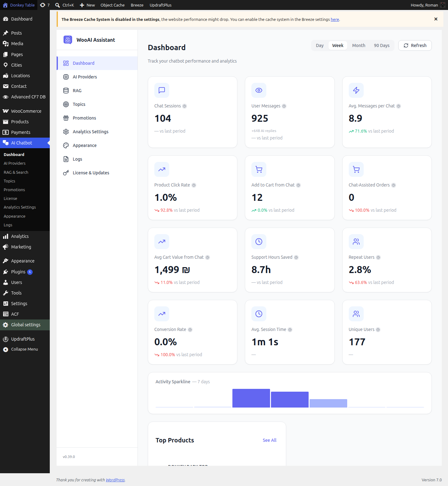Click the info icon beside Support Hours Saved
448x486 pixels.
click(296, 257)
